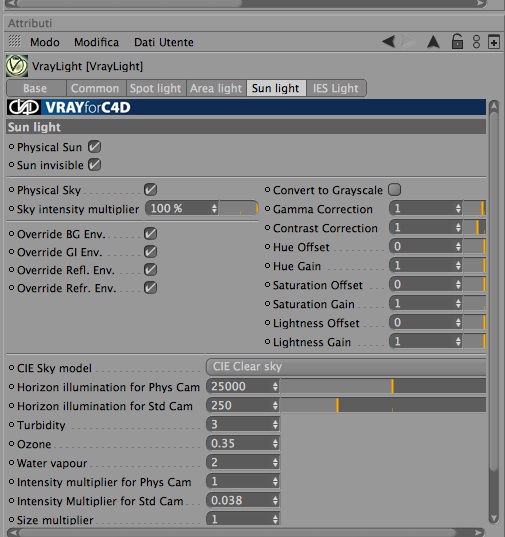The image size is (505, 537).
Task: Click keyframe circle next to Turbidity
Action: pos(11,425)
